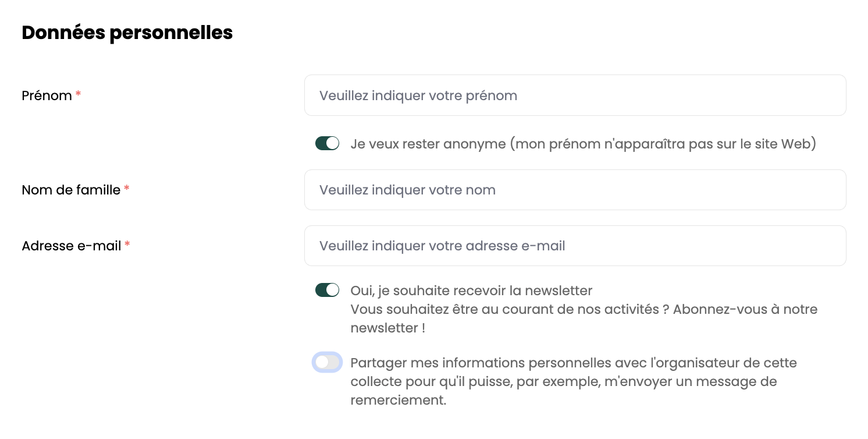Click the "Je veux rester anonyme" label text

(x=428, y=144)
